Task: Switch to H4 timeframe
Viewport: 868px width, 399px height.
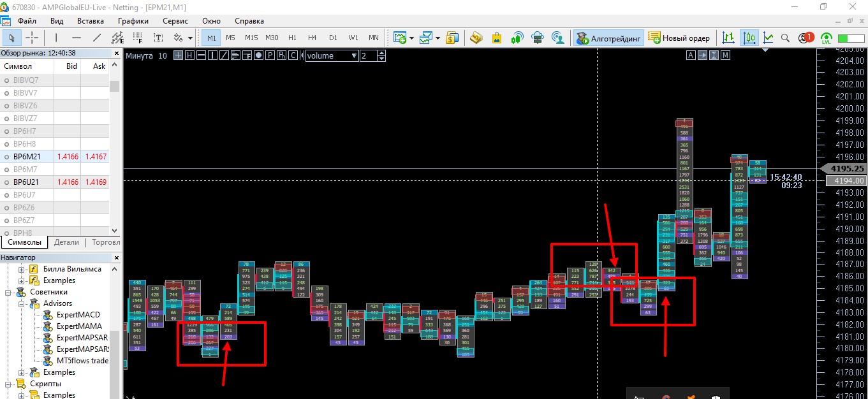Action: (x=313, y=38)
